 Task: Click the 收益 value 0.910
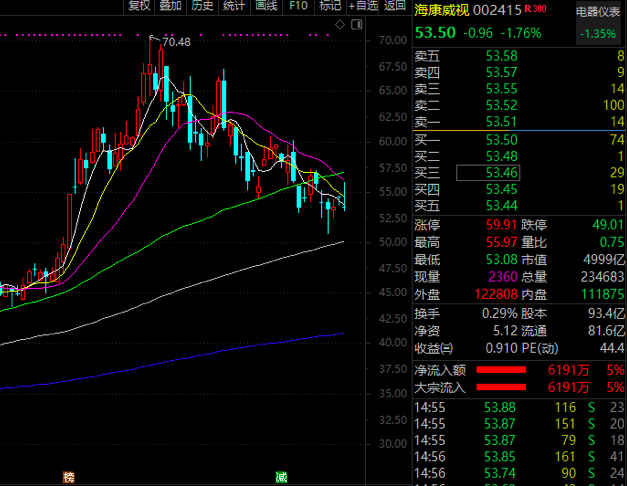501,348
